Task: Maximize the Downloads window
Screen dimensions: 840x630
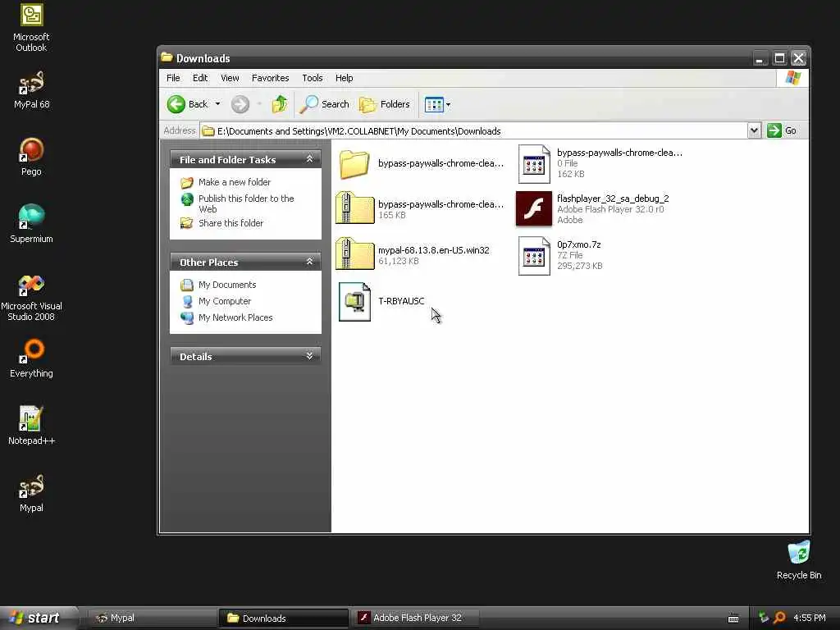Action: (779, 58)
